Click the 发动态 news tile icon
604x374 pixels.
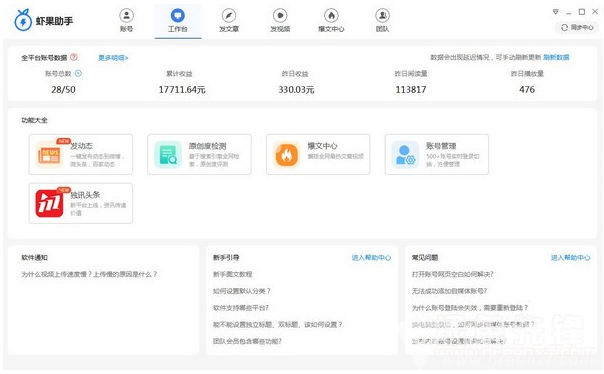pyautogui.click(x=49, y=155)
